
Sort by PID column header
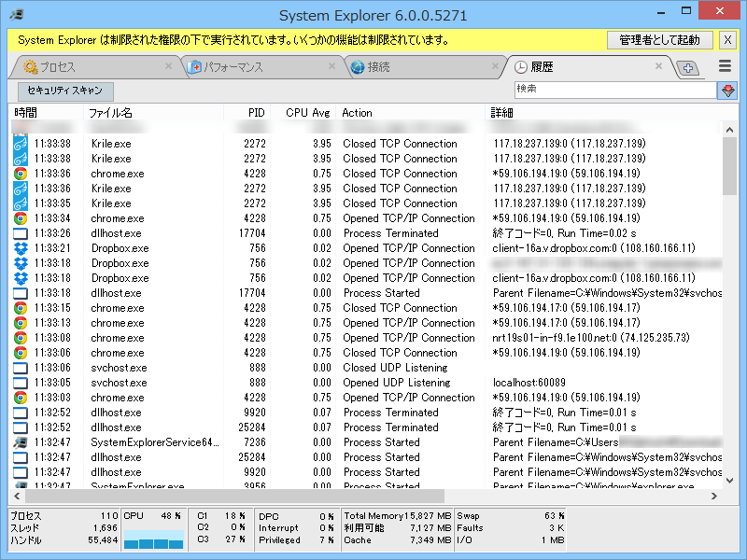point(247,113)
